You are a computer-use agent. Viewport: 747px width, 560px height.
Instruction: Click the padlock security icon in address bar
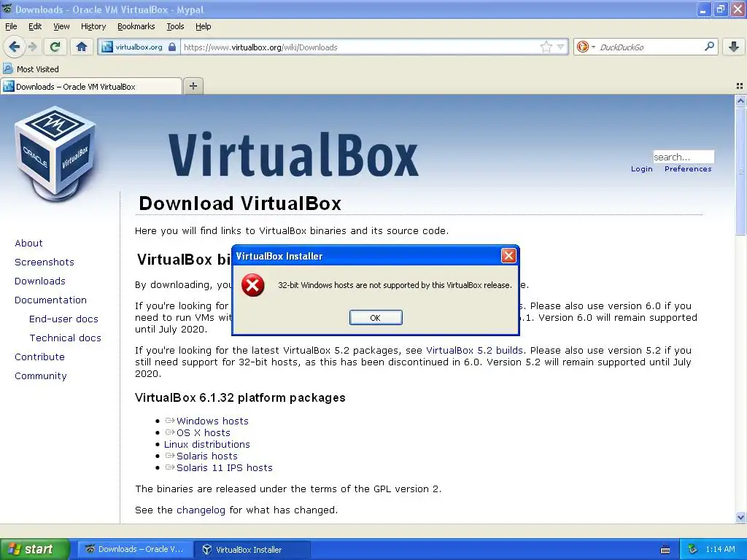(172, 47)
